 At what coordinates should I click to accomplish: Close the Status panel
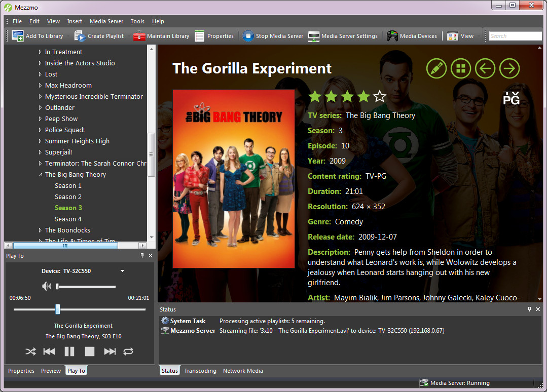tap(538, 309)
